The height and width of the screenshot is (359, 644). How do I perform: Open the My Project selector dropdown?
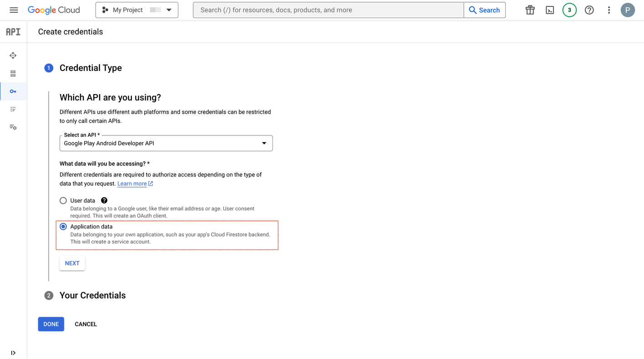pos(136,10)
